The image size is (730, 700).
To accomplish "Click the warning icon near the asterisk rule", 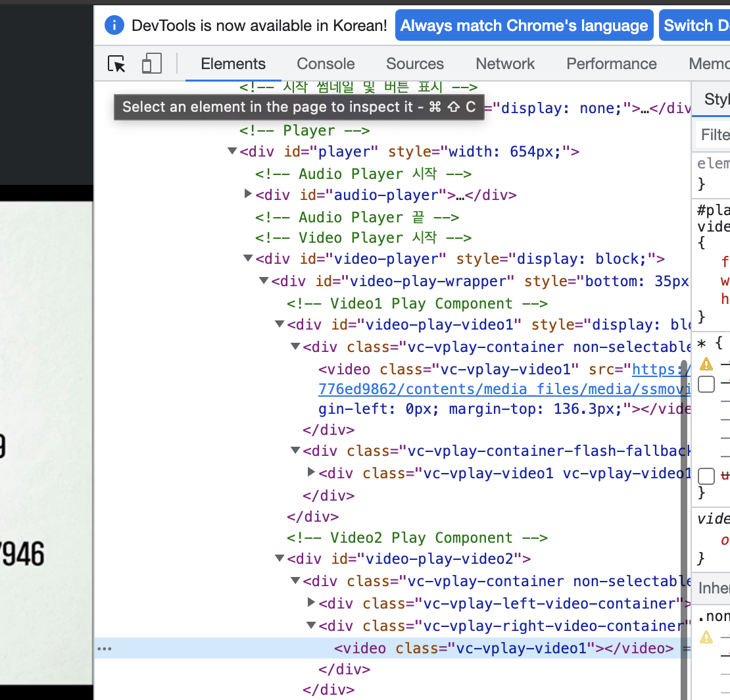I will 706,364.
